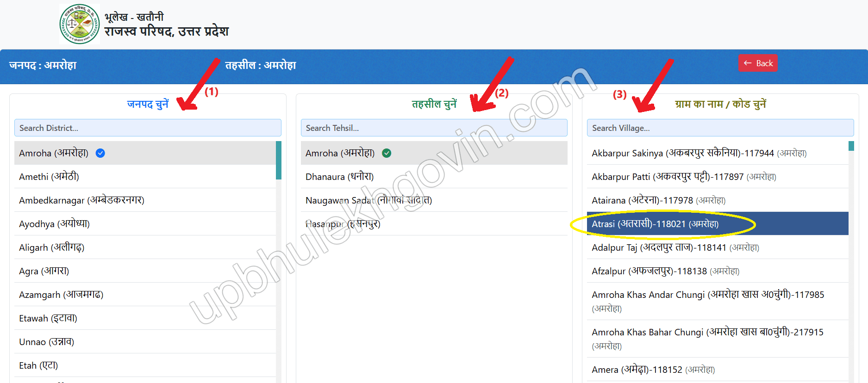
Task: Click the district list scrollbar thumb
Action: (279, 160)
